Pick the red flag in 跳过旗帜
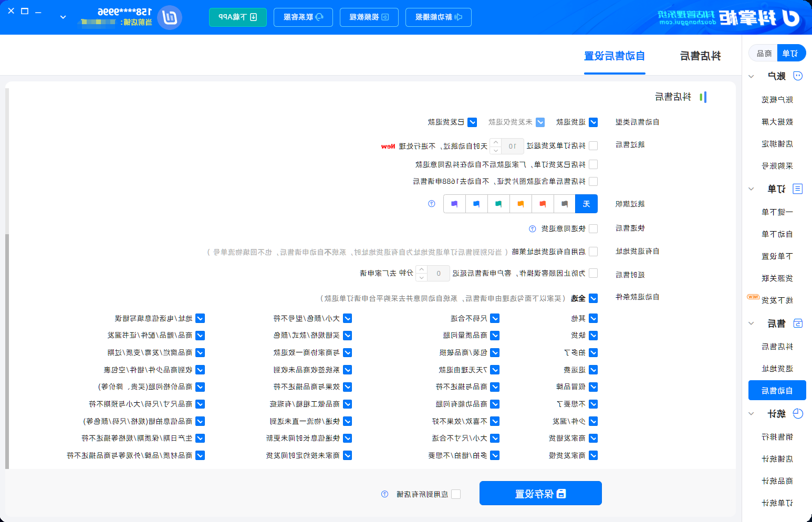This screenshot has width=812, height=522. click(542, 204)
